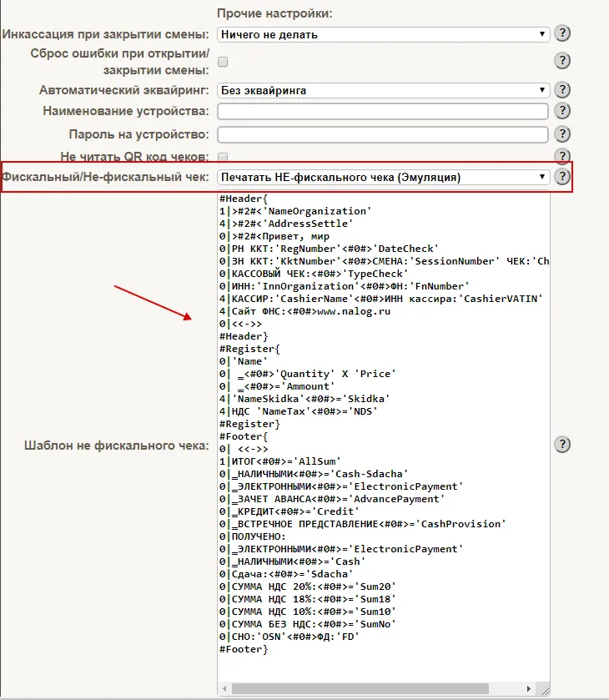The image size is (609, 700).
Task: Click the line with 'AddressSettle'
Action: click(286, 224)
